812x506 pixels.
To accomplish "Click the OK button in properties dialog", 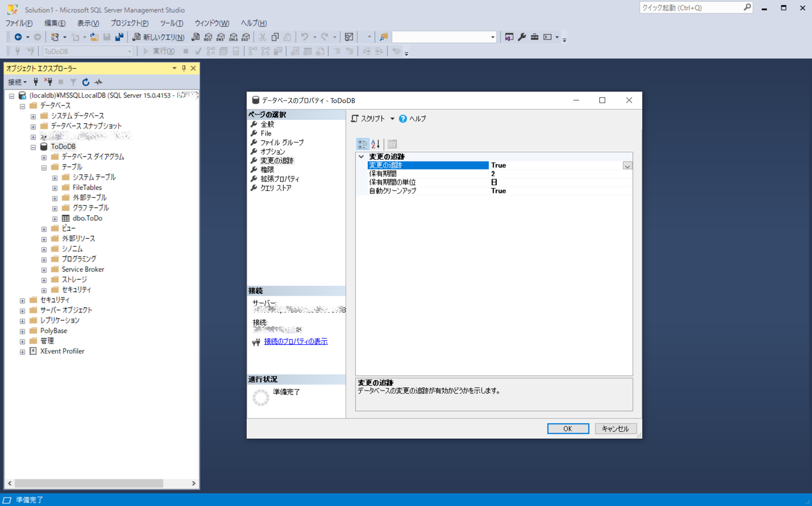I will click(x=568, y=429).
